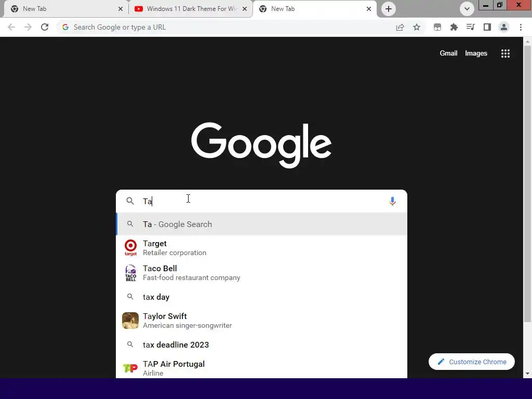
Task: Pick the Taylor Swift suggestion
Action: pos(262,321)
